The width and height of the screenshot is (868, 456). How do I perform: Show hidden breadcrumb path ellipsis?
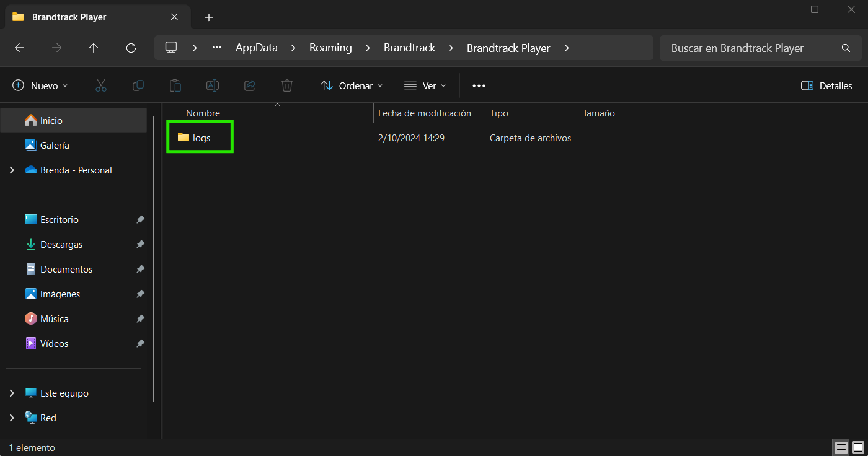(217, 48)
